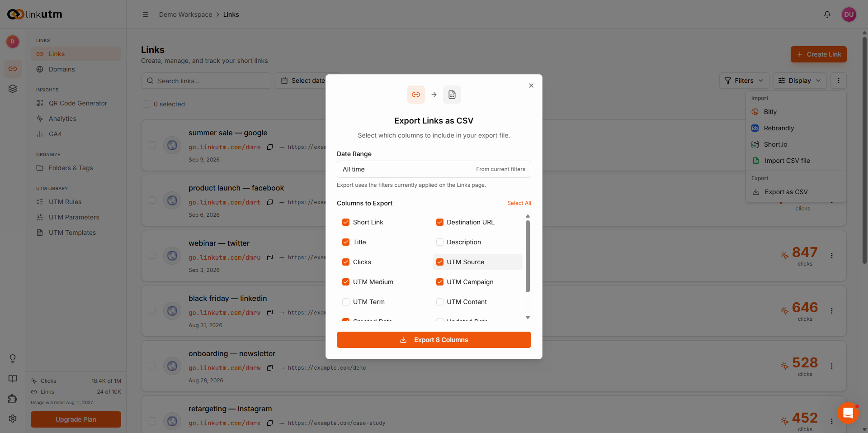Screen dimensions: 868x433
Task: Open the Select date picker
Action: [303, 81]
